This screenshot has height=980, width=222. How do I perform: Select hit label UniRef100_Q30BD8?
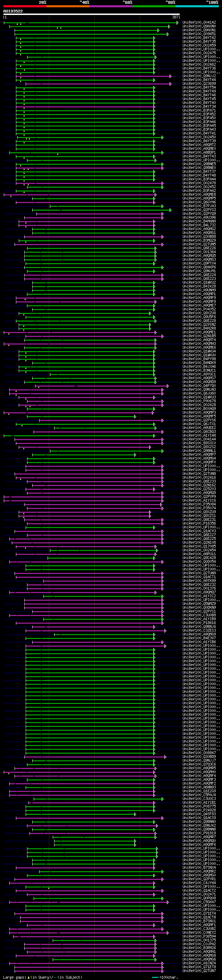pyautogui.click(x=199, y=237)
